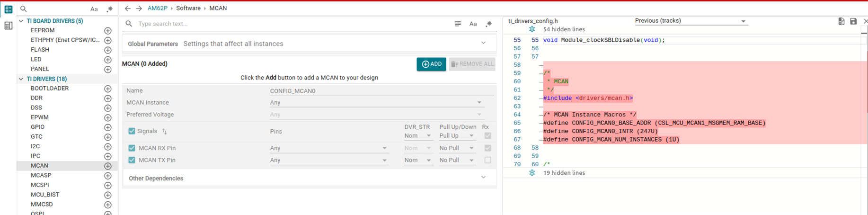This screenshot has width=868, height=215.
Task: Open Pull Up/Down dropdown in Signals header
Action: pos(457,136)
